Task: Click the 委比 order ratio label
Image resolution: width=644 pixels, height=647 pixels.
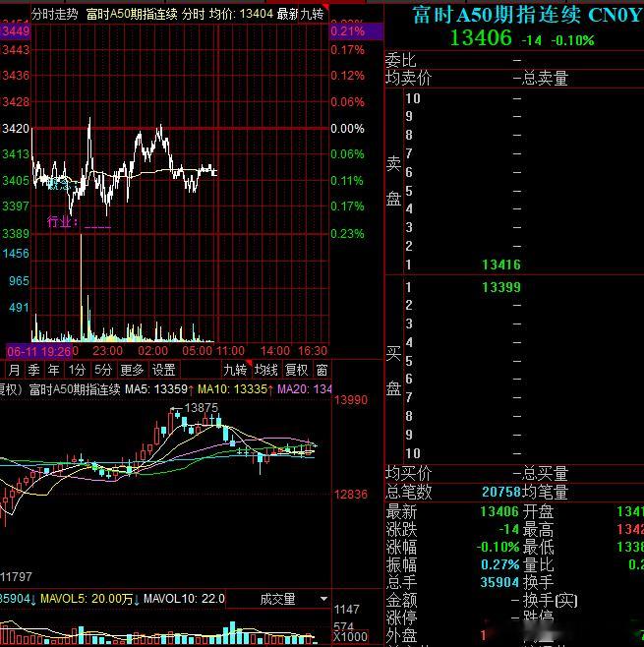Action: coord(401,60)
